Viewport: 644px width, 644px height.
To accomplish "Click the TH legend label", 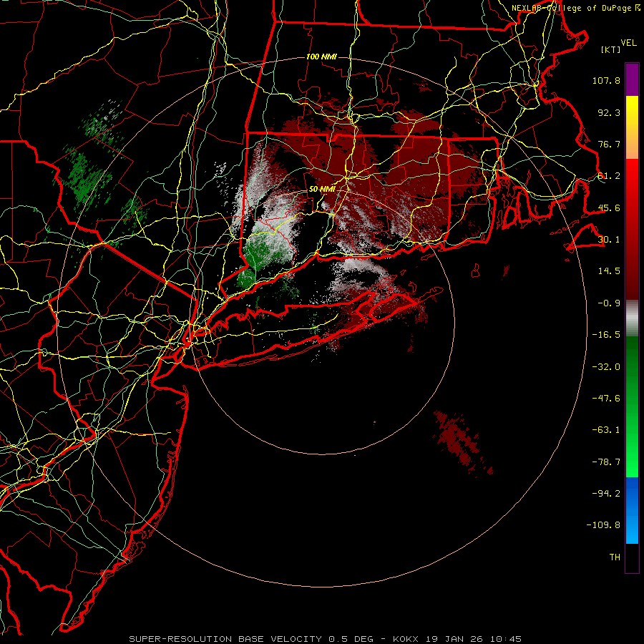I will click(615, 557).
